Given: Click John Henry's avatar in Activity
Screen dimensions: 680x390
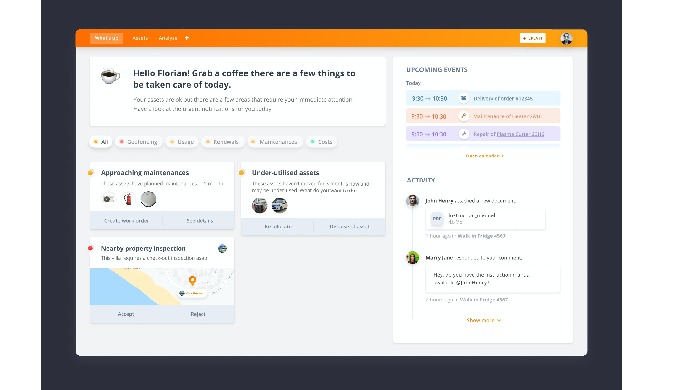Looking at the screenshot, I should tap(412, 200).
